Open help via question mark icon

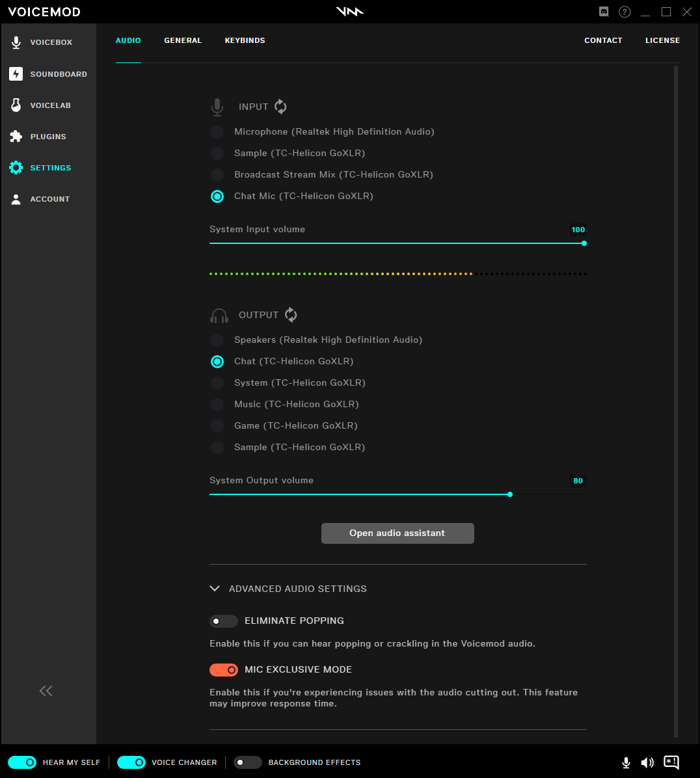pyautogui.click(x=625, y=12)
